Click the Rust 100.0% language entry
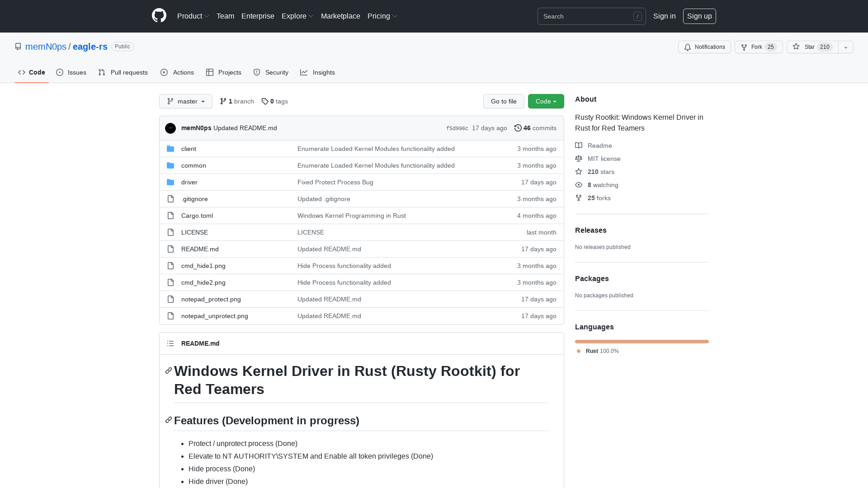Image resolution: width=868 pixels, height=488 pixels. tap(598, 351)
